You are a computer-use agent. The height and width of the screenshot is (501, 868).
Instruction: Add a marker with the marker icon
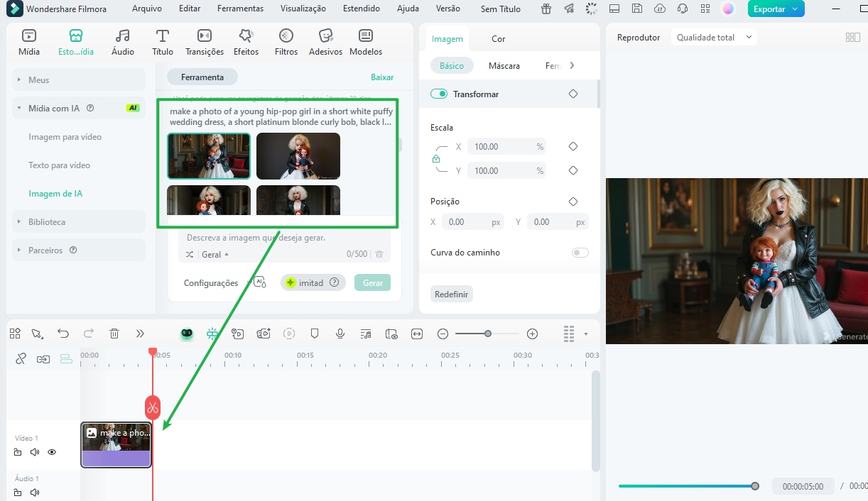coord(315,334)
